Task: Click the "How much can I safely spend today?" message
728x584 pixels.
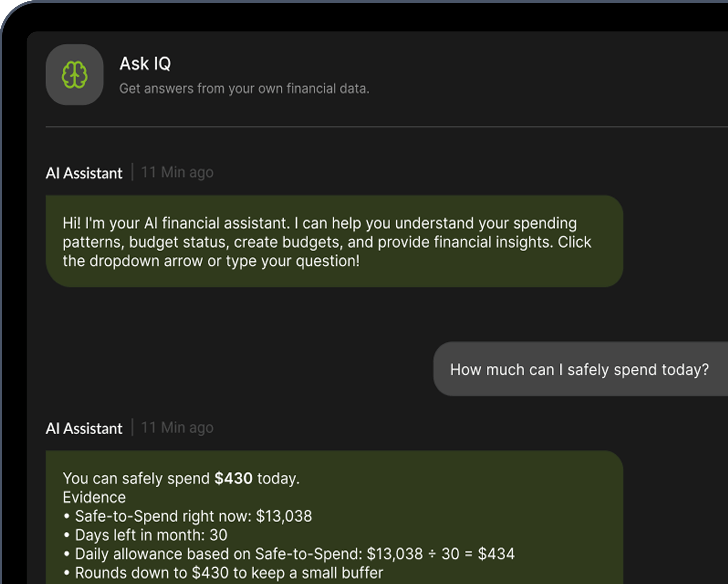Action: 579,369
